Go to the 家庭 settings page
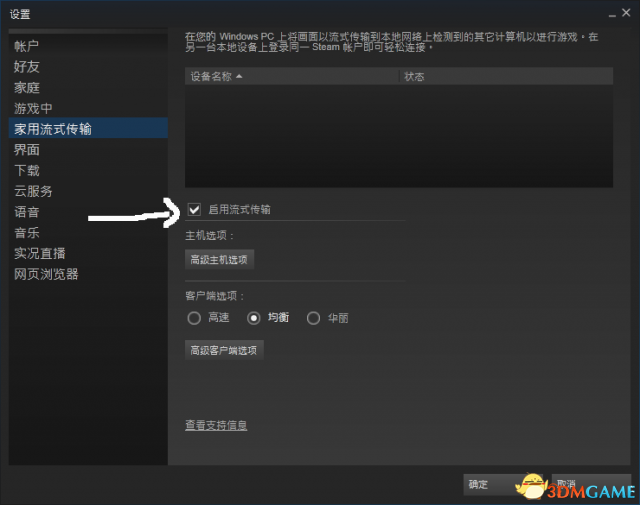 click(27, 88)
